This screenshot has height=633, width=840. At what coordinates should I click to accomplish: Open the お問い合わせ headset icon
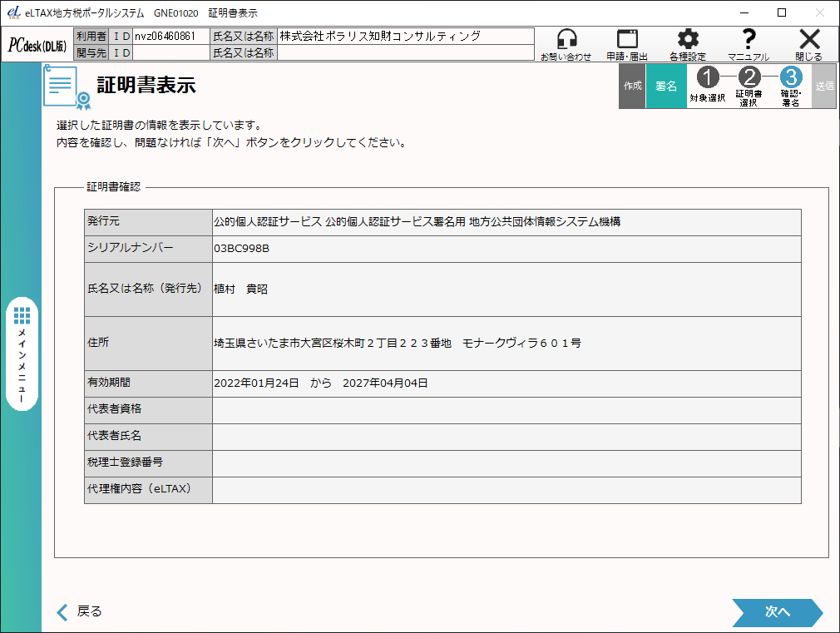coord(566,40)
